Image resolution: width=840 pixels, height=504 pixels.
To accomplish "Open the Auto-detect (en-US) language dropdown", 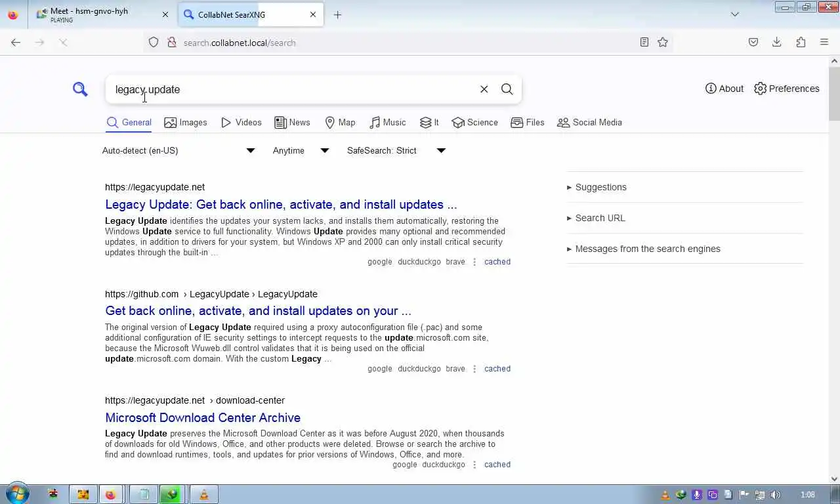I will (x=178, y=151).
